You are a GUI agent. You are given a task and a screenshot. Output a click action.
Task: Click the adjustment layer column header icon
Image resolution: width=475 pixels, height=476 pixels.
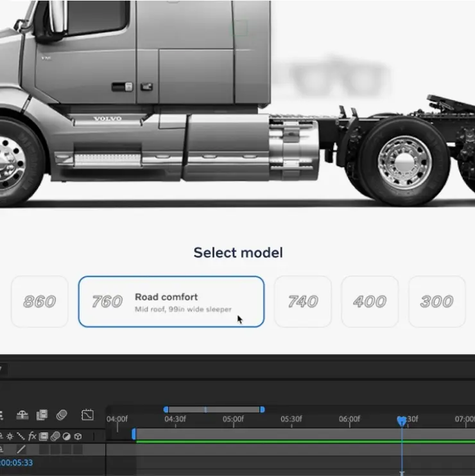[66, 437]
